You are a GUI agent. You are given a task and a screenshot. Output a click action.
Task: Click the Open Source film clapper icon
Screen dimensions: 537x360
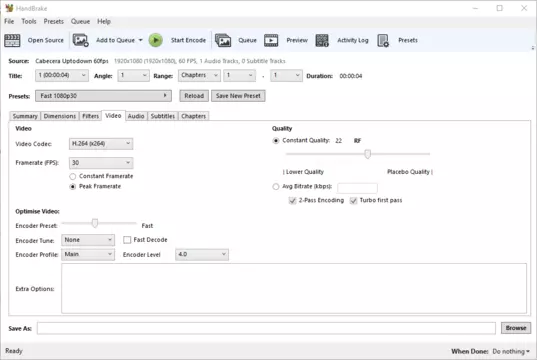[x=12, y=40]
